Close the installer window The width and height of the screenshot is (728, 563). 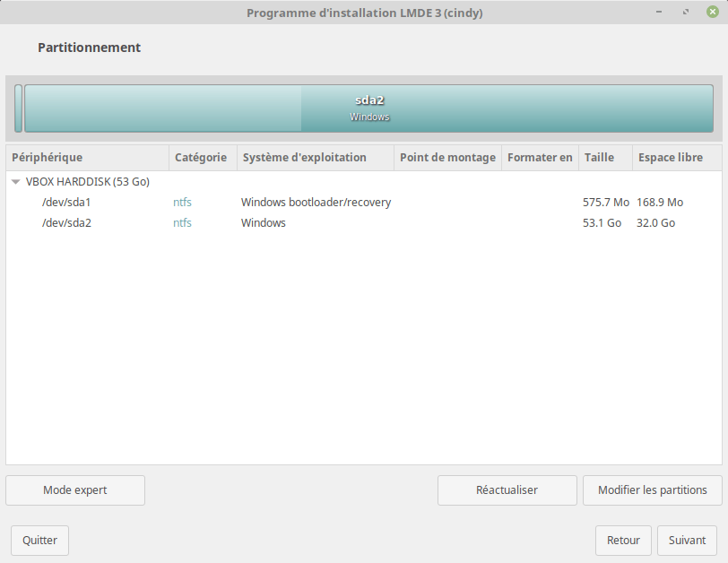click(712, 13)
